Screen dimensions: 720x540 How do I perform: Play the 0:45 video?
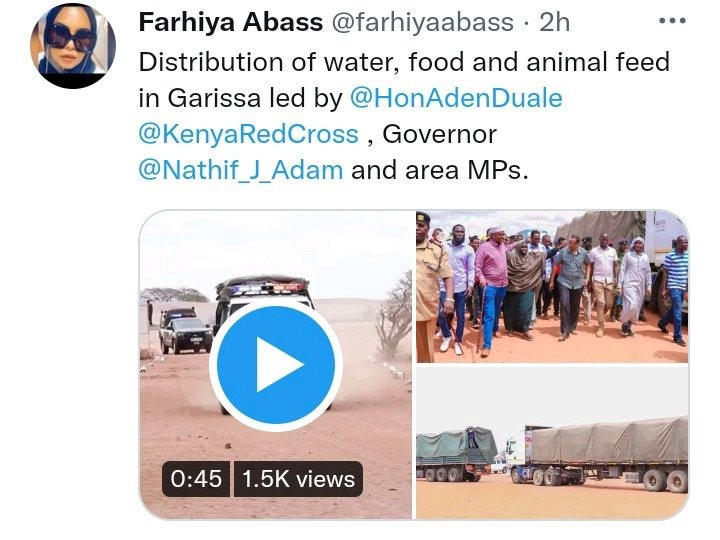point(276,365)
